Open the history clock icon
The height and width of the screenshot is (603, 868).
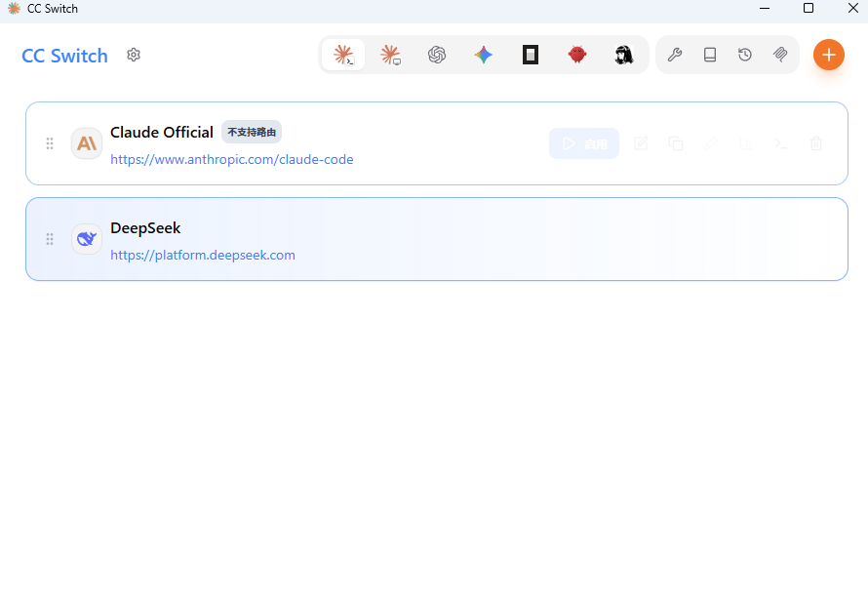[x=745, y=55]
